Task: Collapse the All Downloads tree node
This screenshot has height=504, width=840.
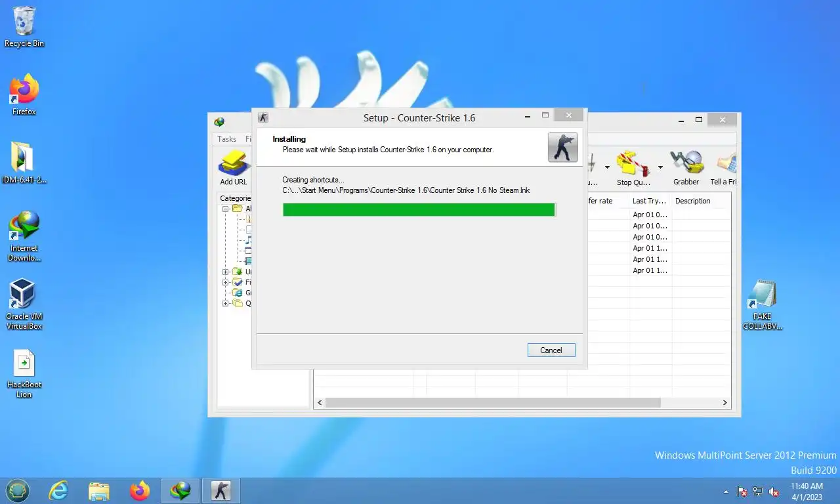Action: [x=226, y=209]
